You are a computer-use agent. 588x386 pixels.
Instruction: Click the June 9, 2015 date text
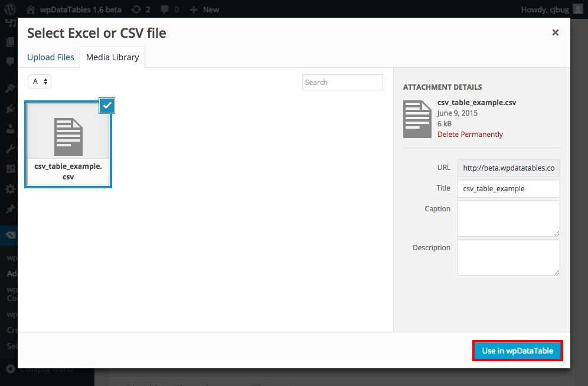(x=457, y=113)
